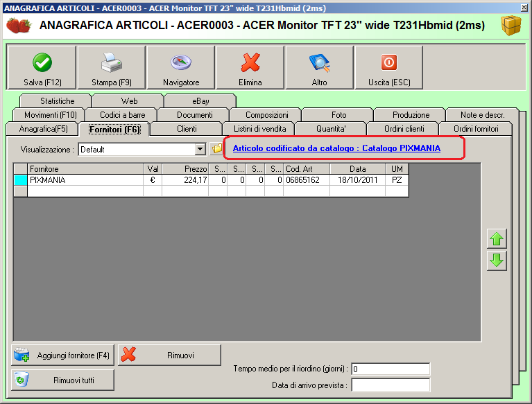Click the date cell 18/10/2011
Image resolution: width=532 pixels, height=404 pixels.
358,180
